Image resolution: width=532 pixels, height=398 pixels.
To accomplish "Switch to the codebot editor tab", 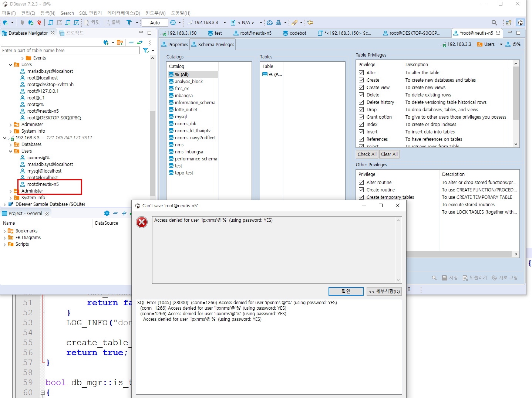I will 294,33.
